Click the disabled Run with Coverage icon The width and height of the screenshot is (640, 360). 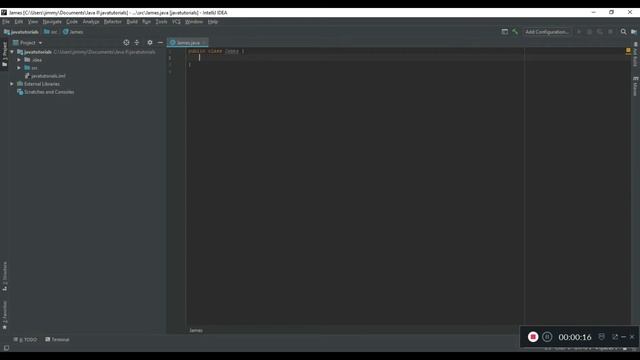[x=600, y=32]
